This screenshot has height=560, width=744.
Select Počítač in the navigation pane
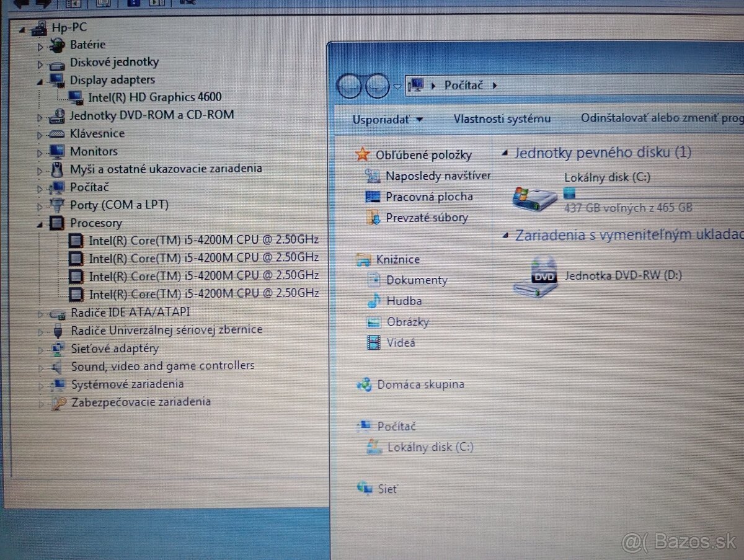point(396,427)
